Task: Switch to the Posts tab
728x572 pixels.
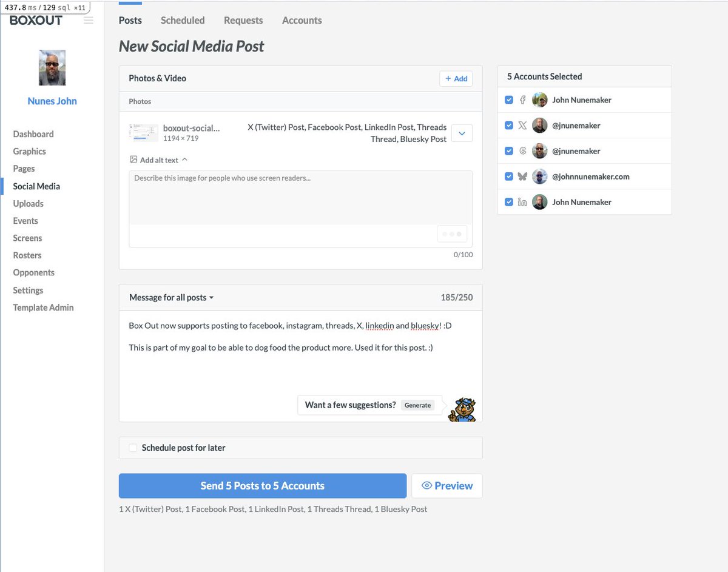Action: [x=130, y=20]
